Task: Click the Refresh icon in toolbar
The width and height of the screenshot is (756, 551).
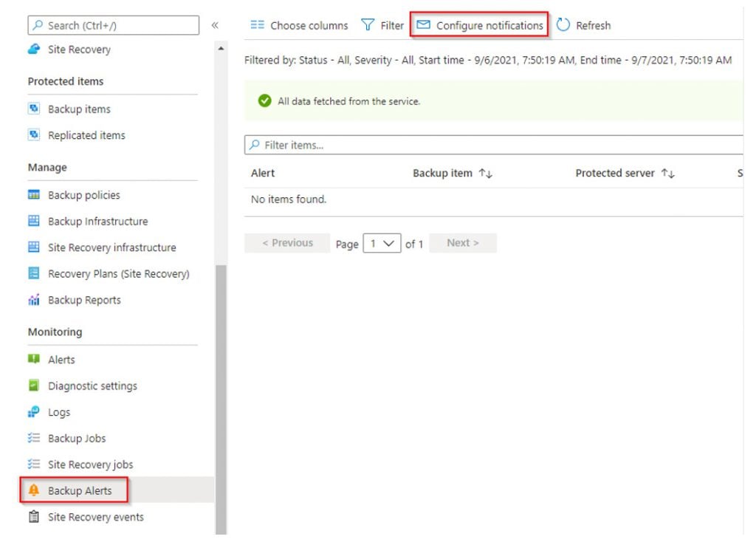Action: (x=563, y=25)
